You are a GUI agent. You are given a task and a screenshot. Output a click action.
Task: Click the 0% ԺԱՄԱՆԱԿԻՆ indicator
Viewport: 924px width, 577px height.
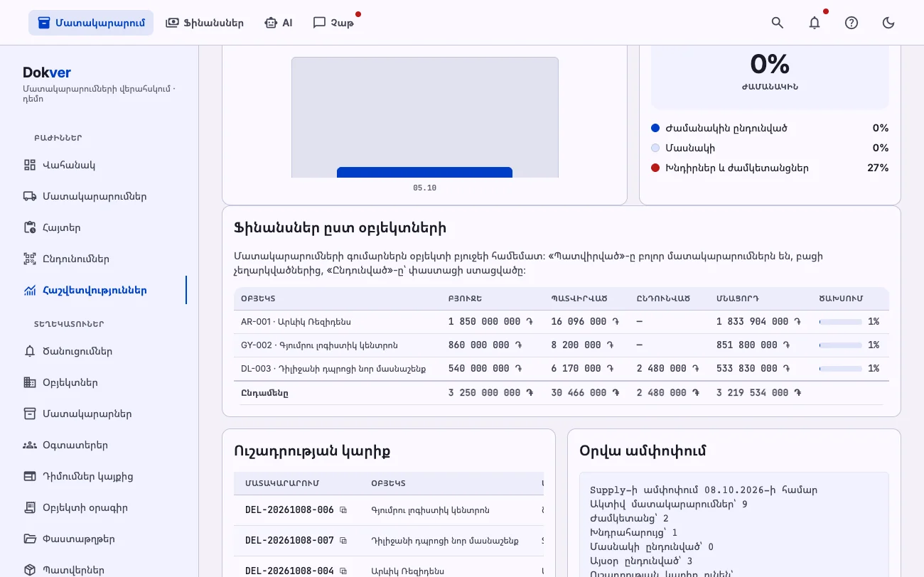[770, 71]
